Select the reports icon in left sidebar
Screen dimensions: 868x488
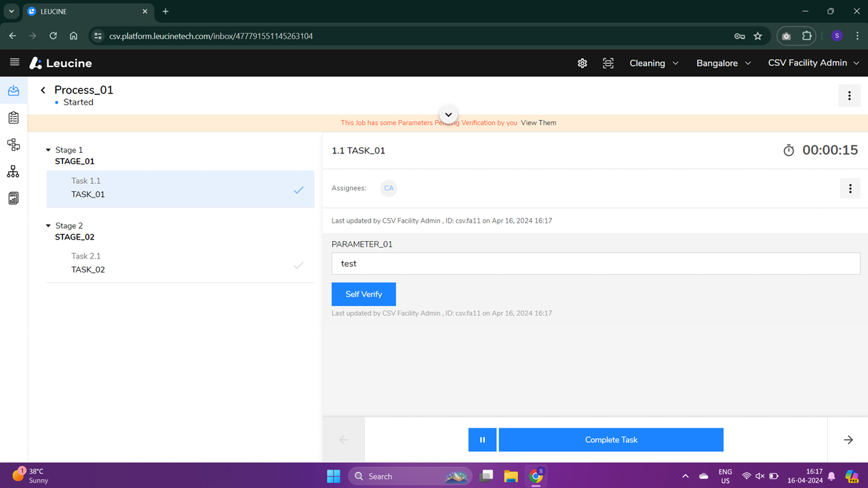[x=14, y=198]
